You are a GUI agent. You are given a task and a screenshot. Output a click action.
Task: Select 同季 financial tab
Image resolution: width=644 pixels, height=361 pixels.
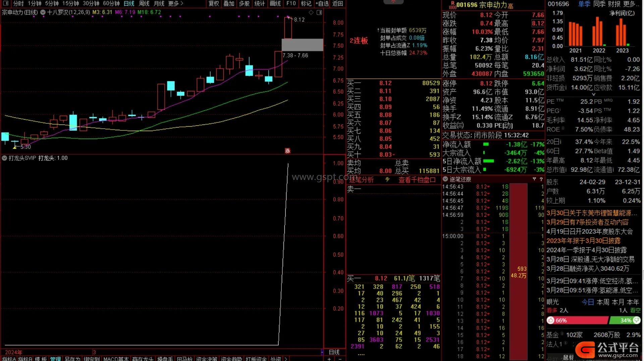pyautogui.click(x=599, y=4)
